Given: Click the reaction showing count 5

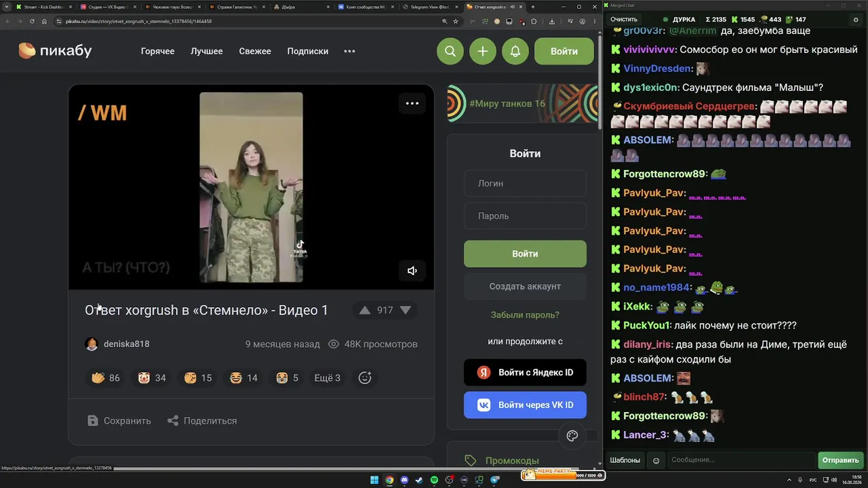Looking at the screenshot, I should pos(287,378).
